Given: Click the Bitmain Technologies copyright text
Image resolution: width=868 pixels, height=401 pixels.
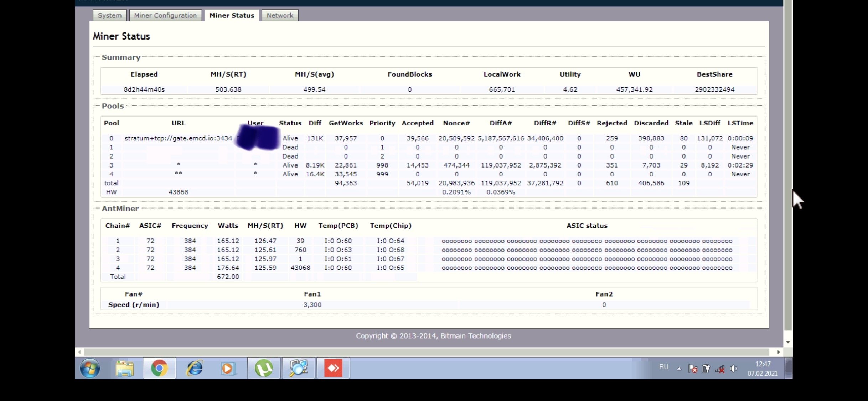Looking at the screenshot, I should coord(433,336).
